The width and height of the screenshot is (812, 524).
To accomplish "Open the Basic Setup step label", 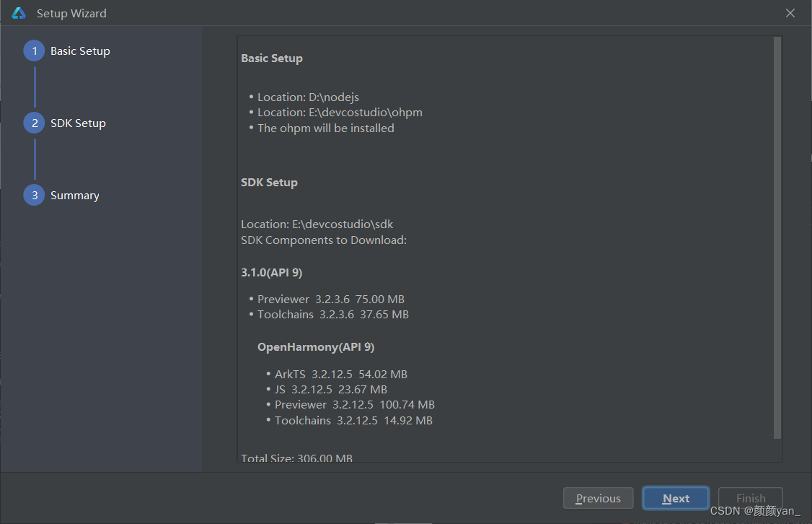I will tap(80, 51).
